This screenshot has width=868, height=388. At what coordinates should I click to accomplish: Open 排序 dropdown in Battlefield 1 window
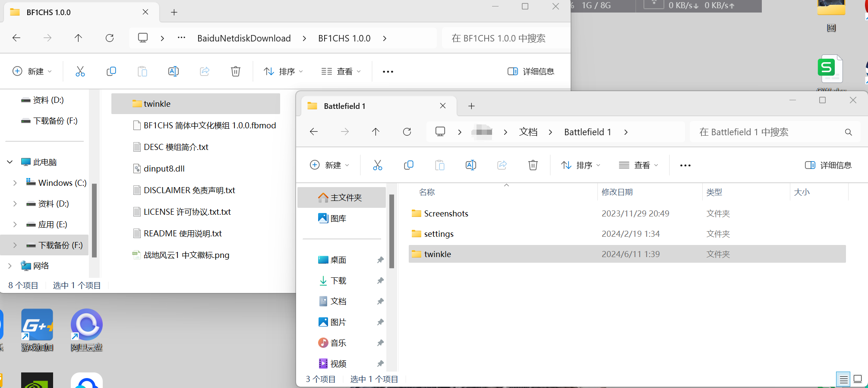click(581, 165)
